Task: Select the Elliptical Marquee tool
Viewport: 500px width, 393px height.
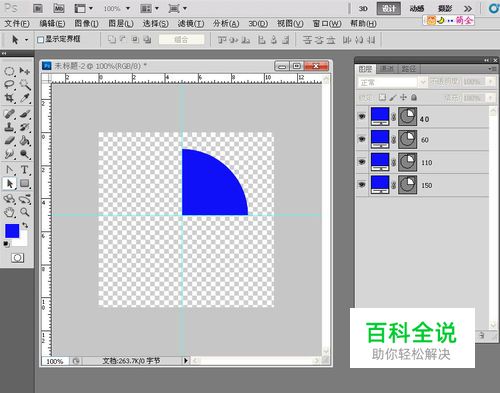Action: 9,71
